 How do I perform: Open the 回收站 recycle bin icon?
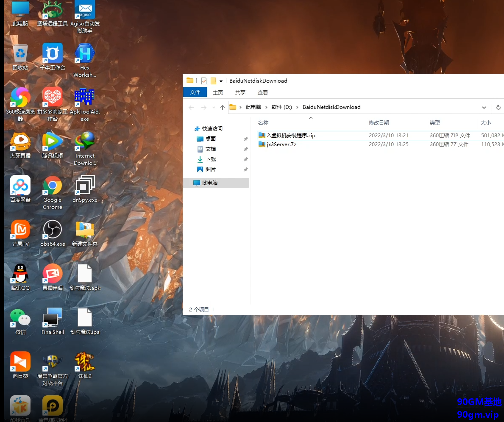(x=20, y=57)
